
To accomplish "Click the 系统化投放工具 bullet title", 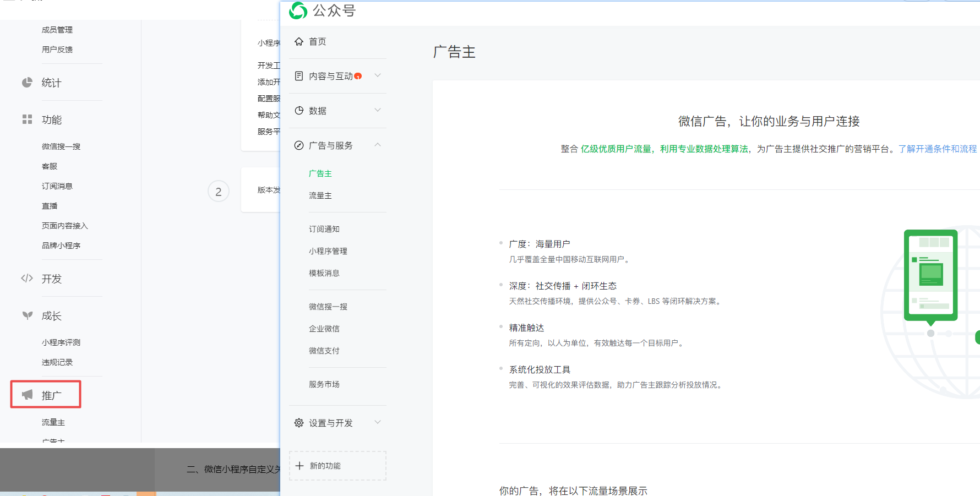I will point(540,369).
